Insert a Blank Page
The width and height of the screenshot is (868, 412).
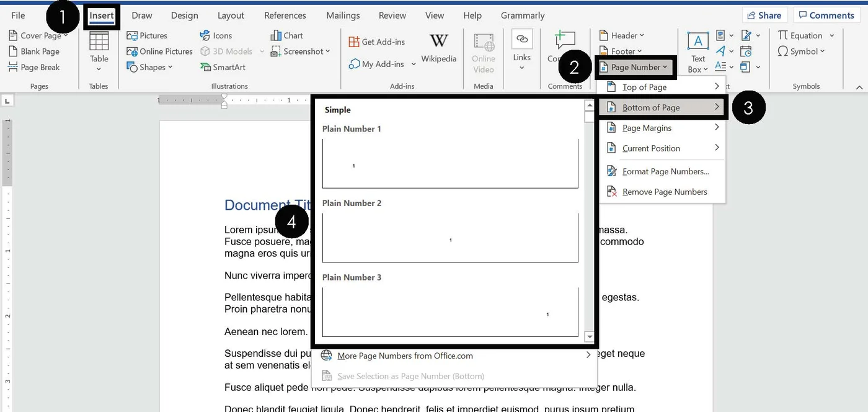tap(34, 52)
